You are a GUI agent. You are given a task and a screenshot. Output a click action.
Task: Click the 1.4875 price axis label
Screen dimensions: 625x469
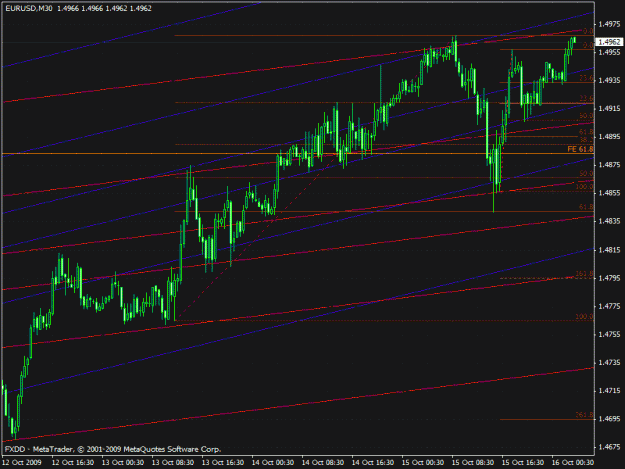coord(609,165)
